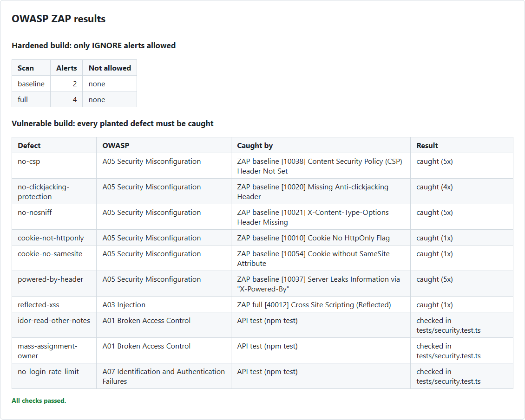Click 'caught (1x)' result for cookie-no-samesite

pos(462,258)
